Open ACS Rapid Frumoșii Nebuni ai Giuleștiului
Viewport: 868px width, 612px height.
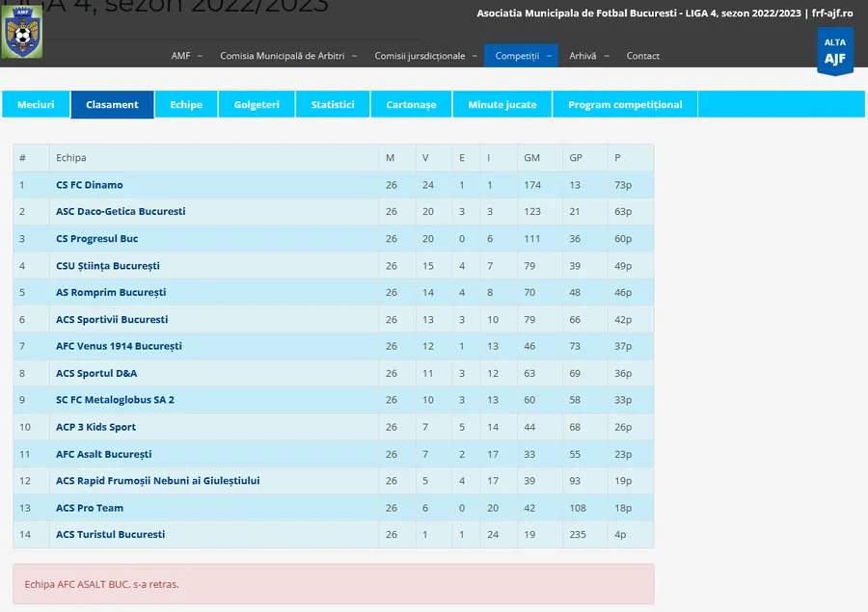tap(157, 481)
